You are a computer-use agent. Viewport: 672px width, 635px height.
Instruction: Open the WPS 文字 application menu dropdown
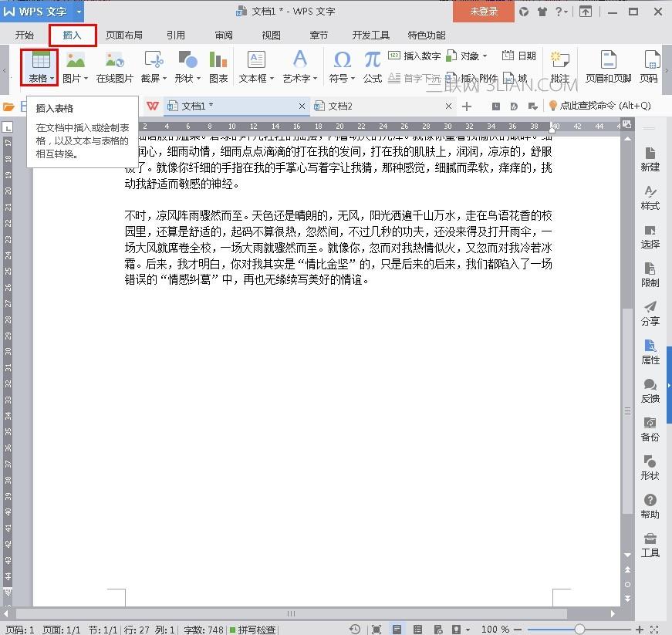coord(79,12)
